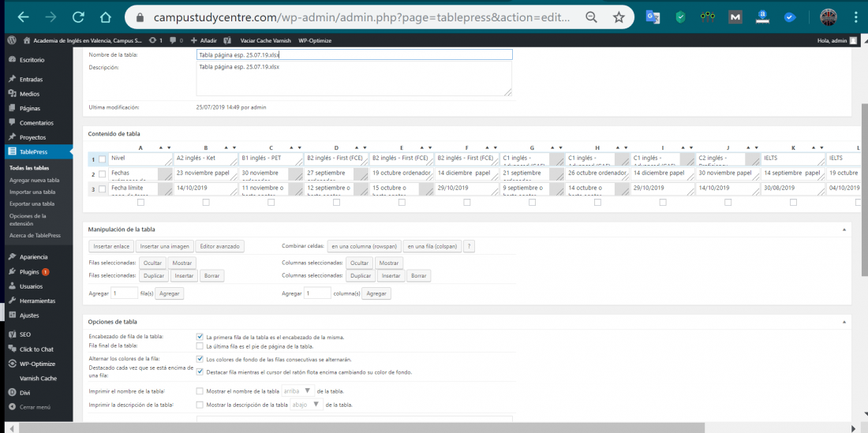868x433 pixels.
Task: Click Insertar enlace button
Action: point(112,246)
